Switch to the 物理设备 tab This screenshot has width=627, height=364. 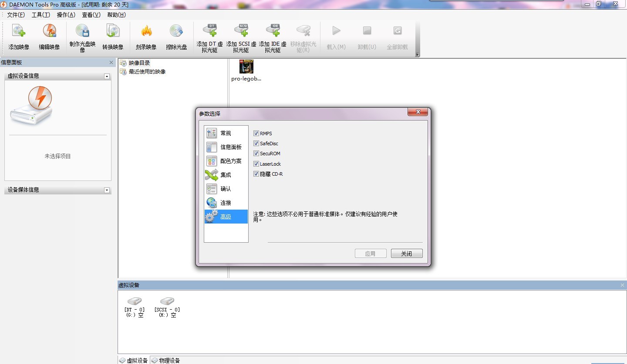[166, 360]
